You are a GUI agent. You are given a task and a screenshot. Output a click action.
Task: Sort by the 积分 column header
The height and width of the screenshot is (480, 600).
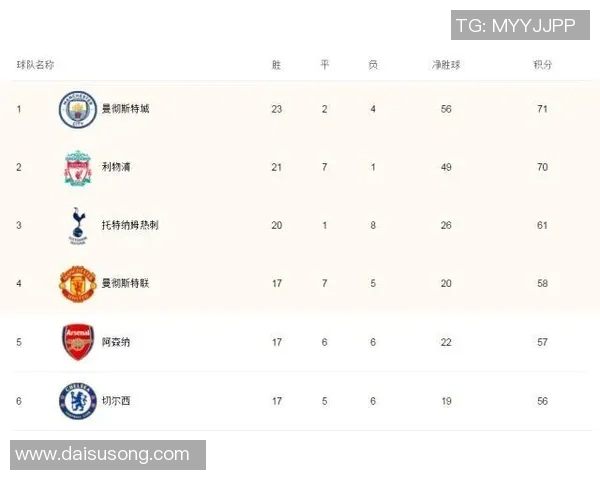click(x=542, y=65)
